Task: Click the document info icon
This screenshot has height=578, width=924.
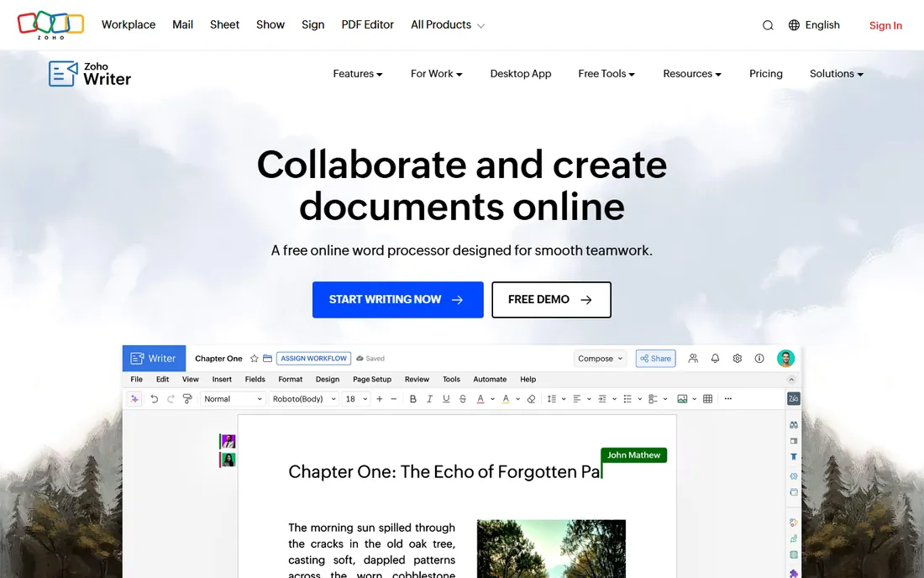Action: [x=759, y=358]
